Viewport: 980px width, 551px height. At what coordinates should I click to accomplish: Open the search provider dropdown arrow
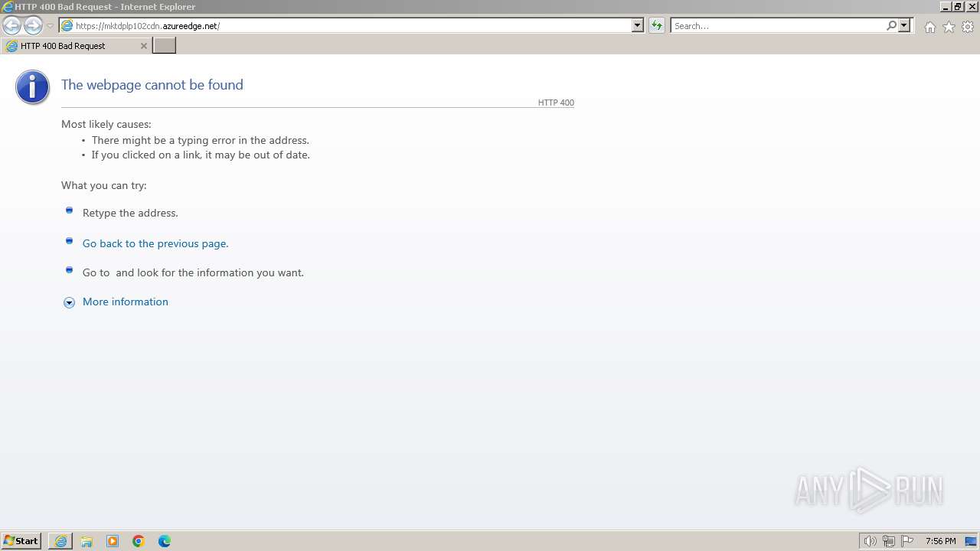point(904,25)
